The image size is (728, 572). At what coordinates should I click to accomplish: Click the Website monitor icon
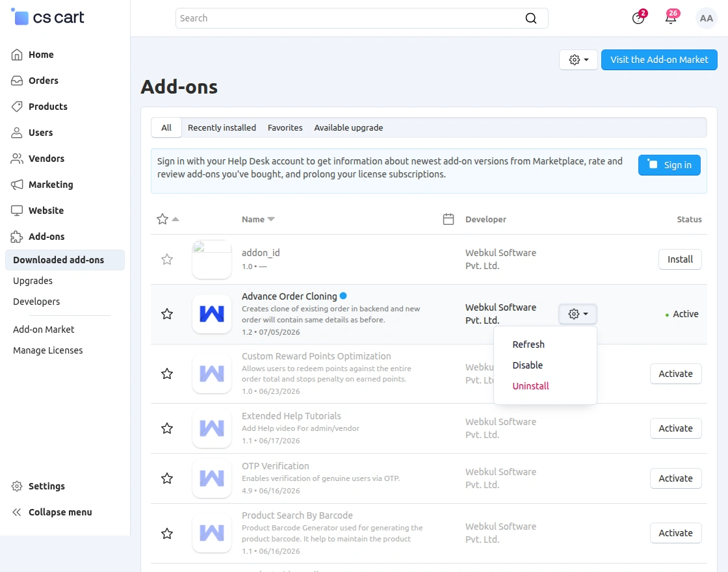pos(17,211)
